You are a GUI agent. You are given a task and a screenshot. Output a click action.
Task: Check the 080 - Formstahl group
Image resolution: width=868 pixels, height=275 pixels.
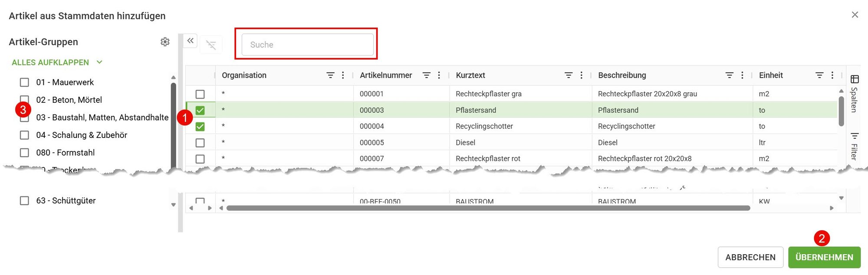[25, 153]
